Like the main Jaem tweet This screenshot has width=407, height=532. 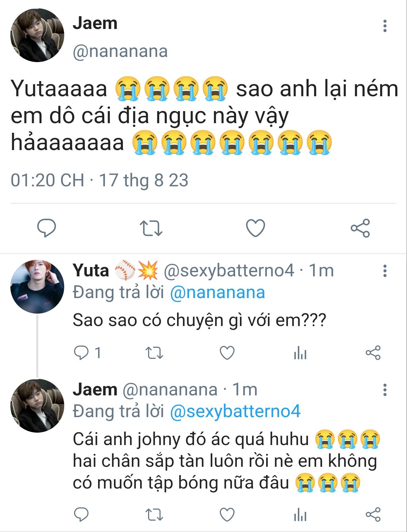tap(255, 228)
